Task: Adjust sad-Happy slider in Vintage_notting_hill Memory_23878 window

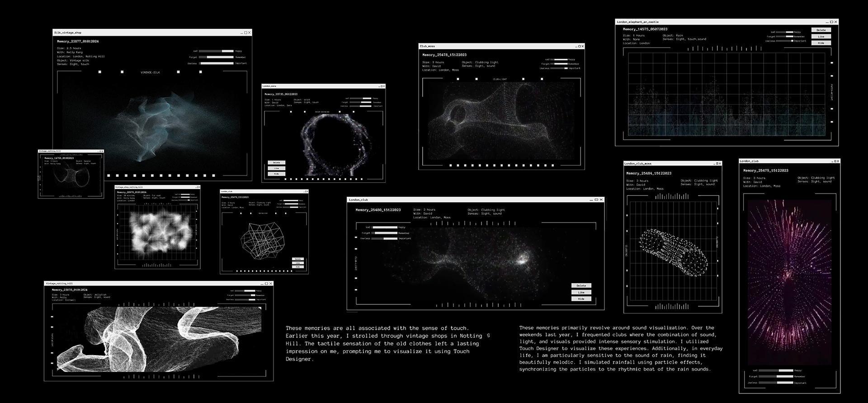Action: 245,291
